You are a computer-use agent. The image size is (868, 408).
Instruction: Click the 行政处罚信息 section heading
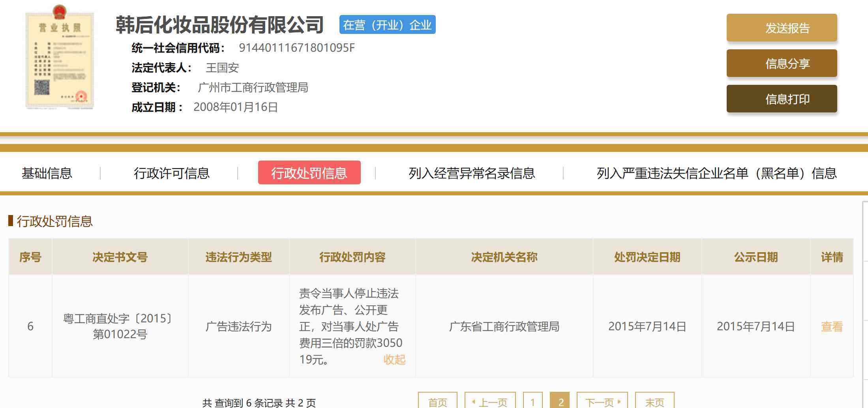pyautogui.click(x=54, y=221)
